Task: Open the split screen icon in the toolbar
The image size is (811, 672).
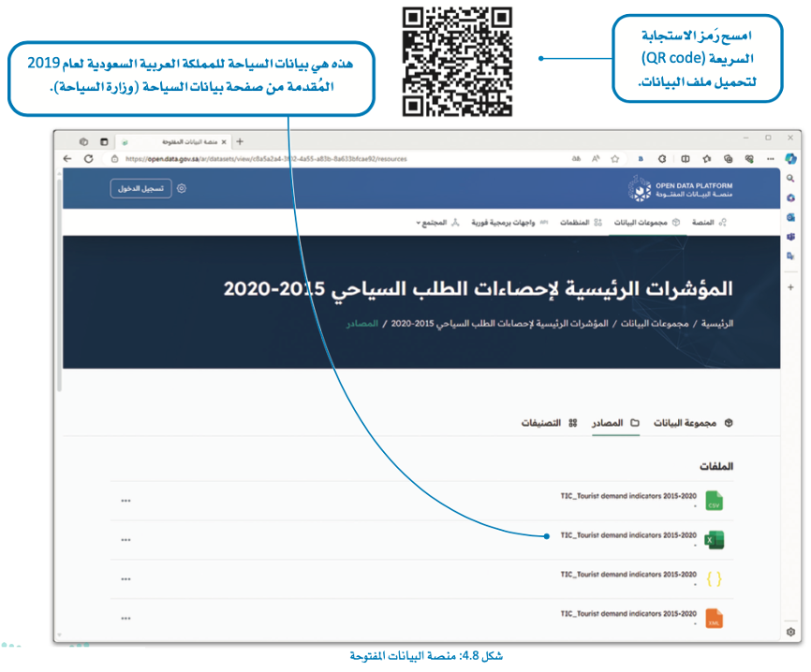Action: tap(686, 159)
